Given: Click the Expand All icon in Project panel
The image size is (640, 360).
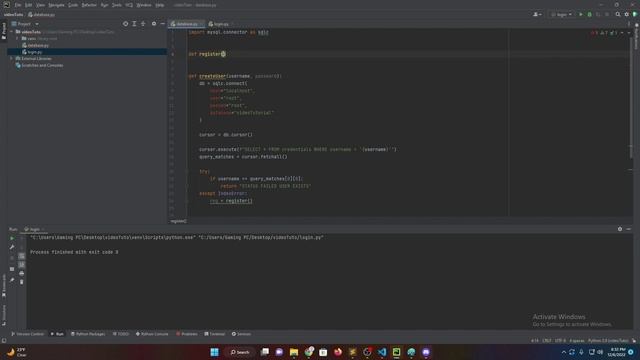Looking at the screenshot, I should click(134, 24).
